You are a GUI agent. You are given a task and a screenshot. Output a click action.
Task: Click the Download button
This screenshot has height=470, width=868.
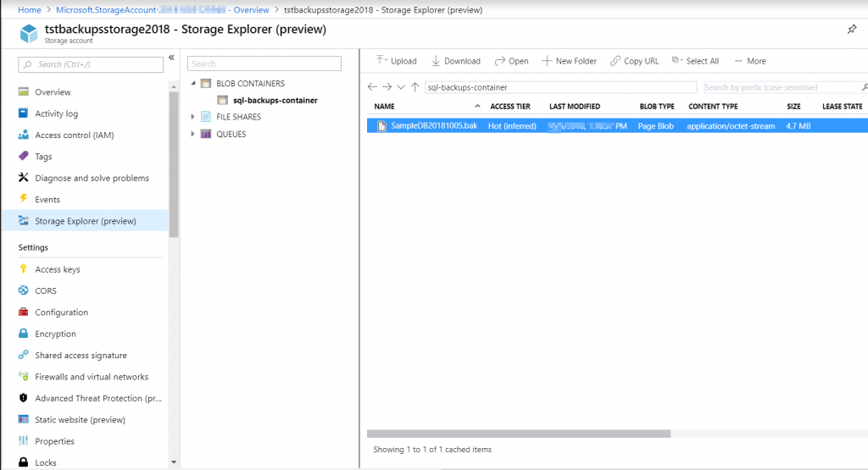pos(455,61)
